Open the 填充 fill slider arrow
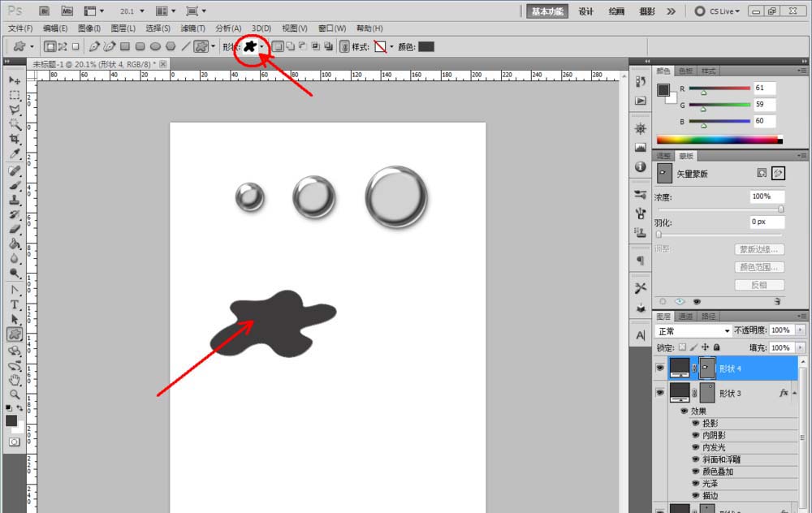Image resolution: width=812 pixels, height=513 pixels. (x=800, y=347)
